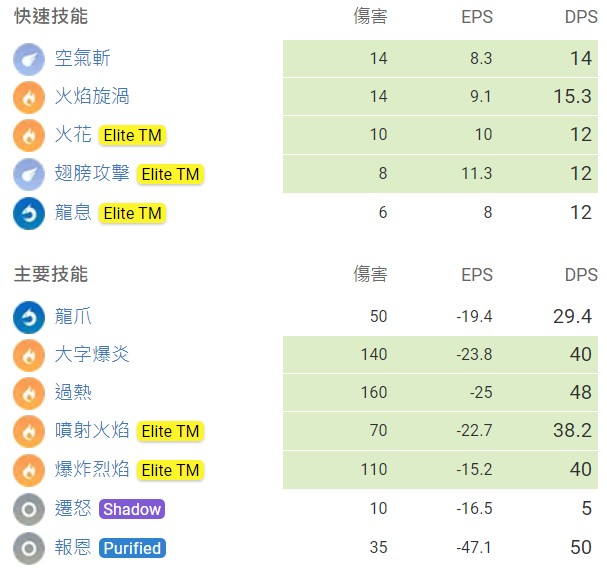The width and height of the screenshot is (607, 573).
Task: Click the fire-type icon beside 過熱
Action: coord(29,393)
